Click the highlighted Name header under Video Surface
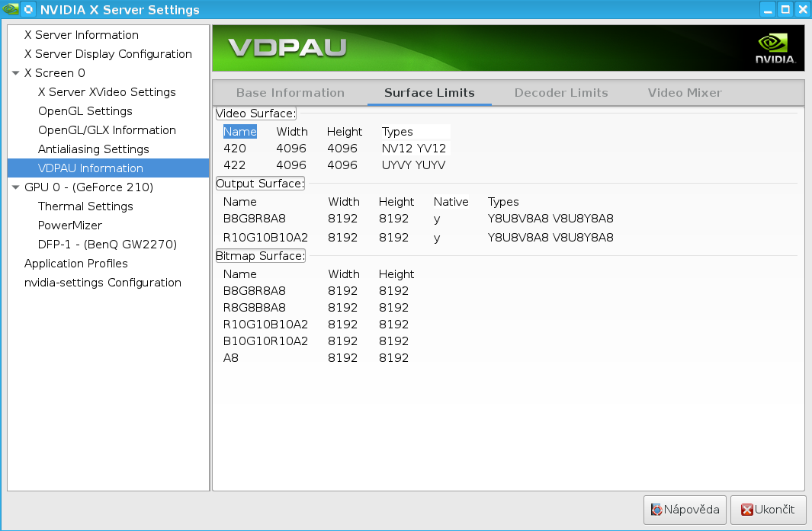 (239, 132)
